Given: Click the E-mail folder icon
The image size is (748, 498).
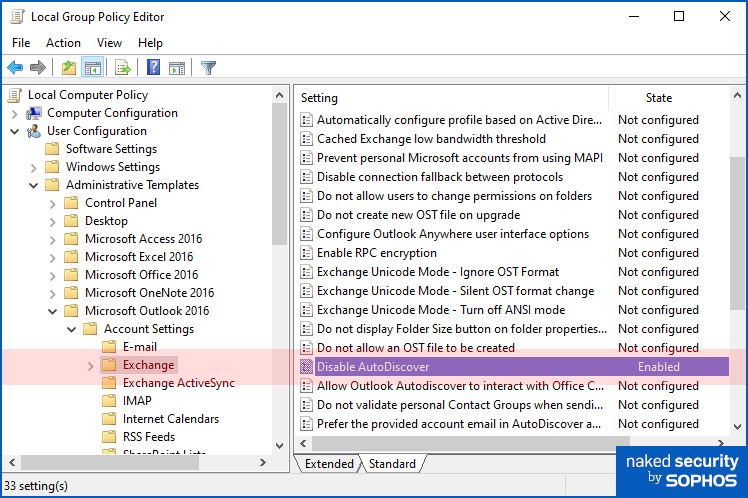Looking at the screenshot, I should (109, 347).
